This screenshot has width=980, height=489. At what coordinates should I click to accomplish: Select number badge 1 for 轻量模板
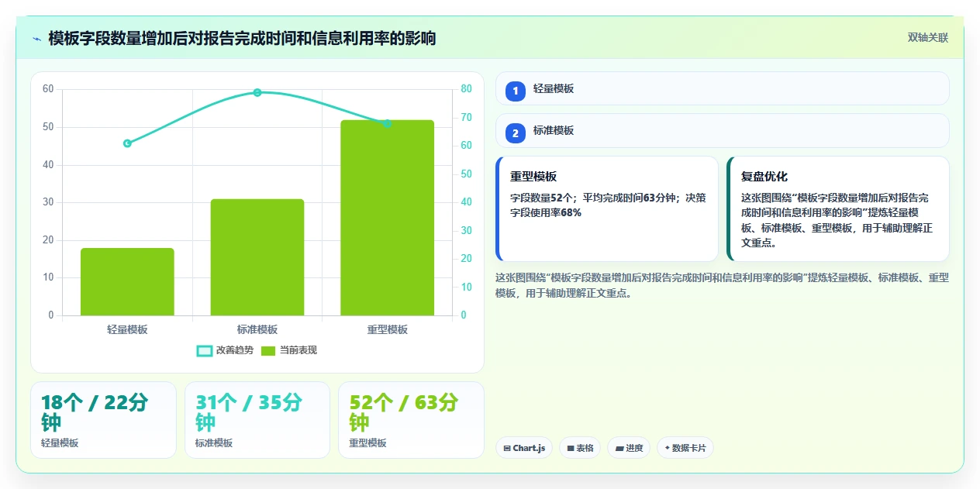pyautogui.click(x=515, y=91)
